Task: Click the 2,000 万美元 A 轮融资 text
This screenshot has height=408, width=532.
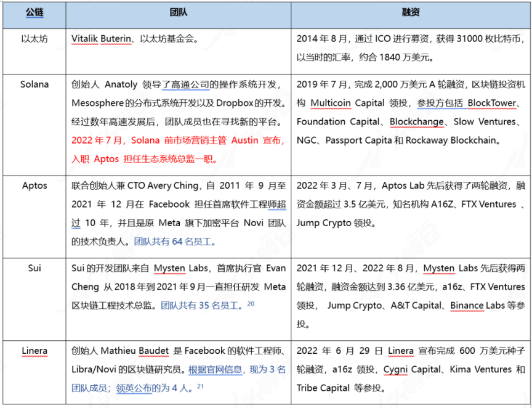Action: [420, 84]
